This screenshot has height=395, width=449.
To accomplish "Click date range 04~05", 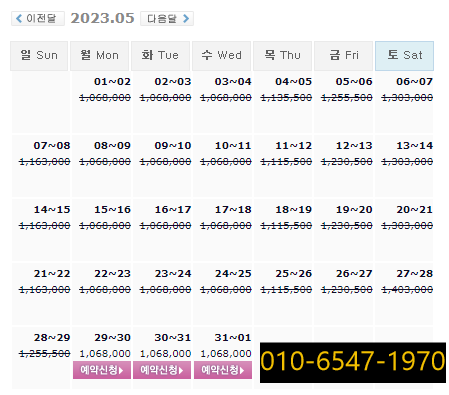I will (x=294, y=82).
